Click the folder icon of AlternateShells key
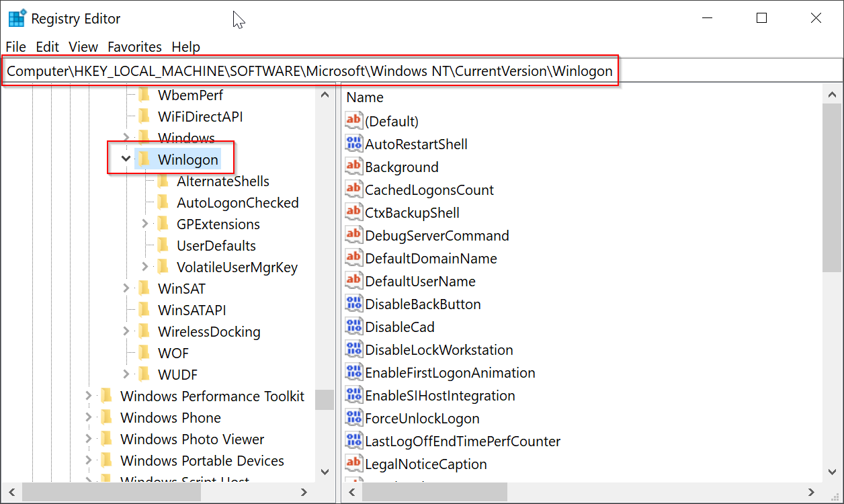 coord(163,181)
